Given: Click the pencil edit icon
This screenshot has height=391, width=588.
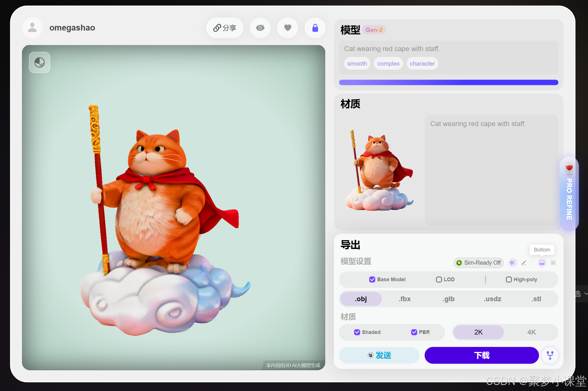Looking at the screenshot, I should (x=524, y=263).
